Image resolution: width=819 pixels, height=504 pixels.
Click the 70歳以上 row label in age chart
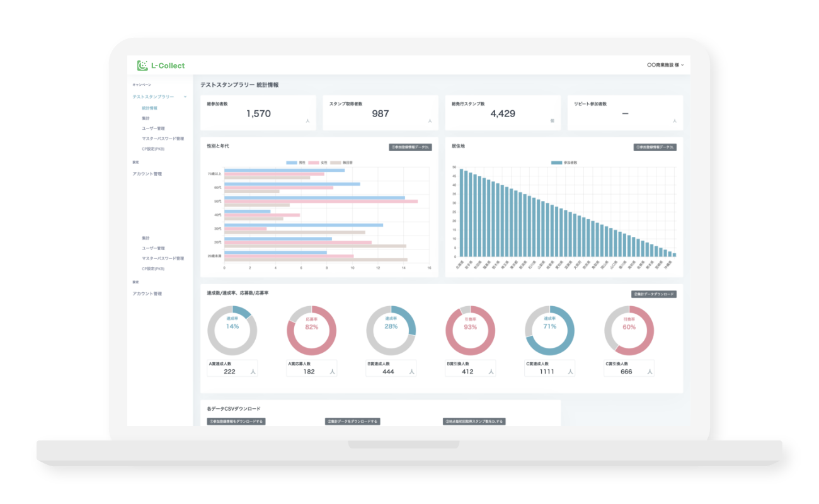click(x=215, y=173)
